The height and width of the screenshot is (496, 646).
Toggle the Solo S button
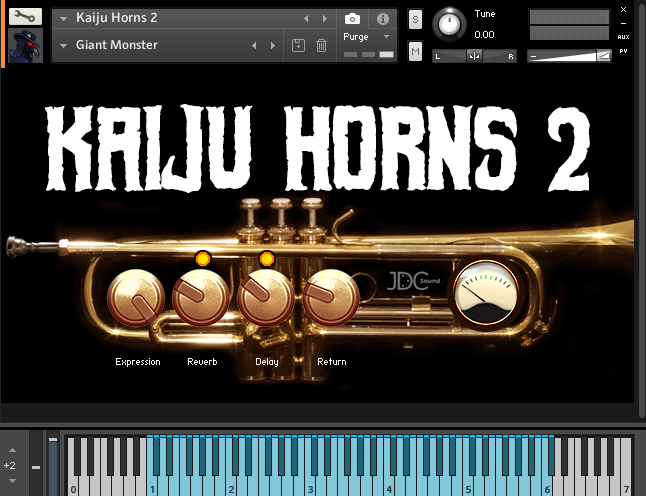click(x=415, y=19)
